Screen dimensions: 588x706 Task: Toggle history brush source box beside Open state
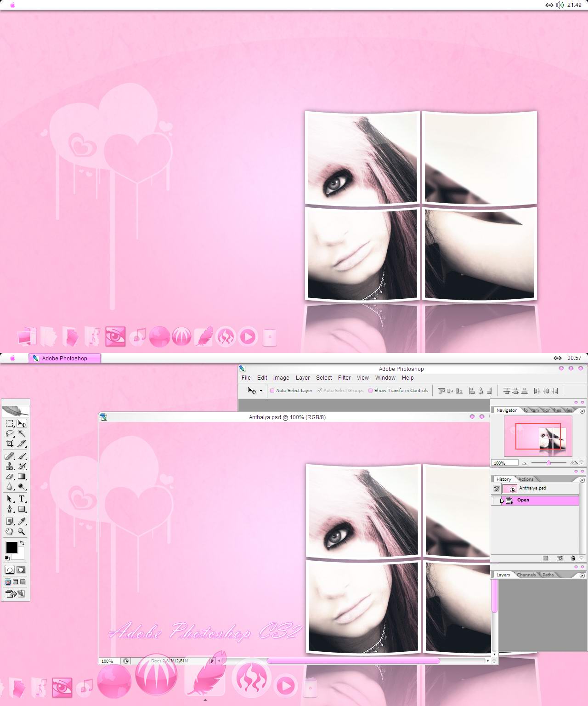(x=496, y=501)
